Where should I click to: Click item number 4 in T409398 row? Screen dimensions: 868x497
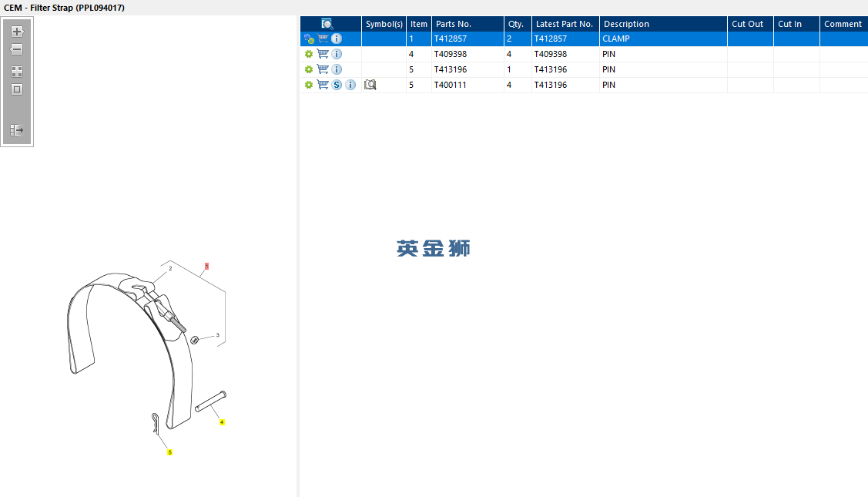419,54
